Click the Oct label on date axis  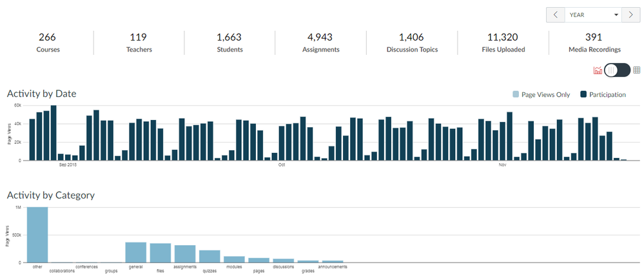pyautogui.click(x=282, y=165)
